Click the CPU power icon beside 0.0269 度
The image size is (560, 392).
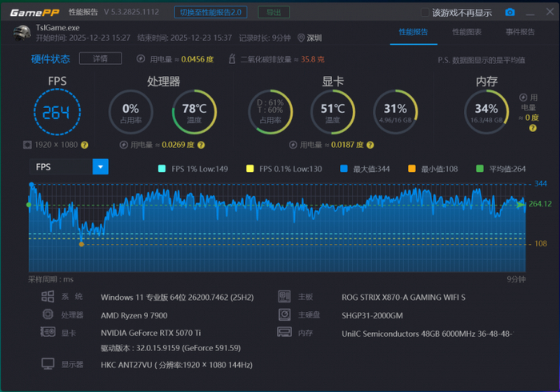pos(124,145)
